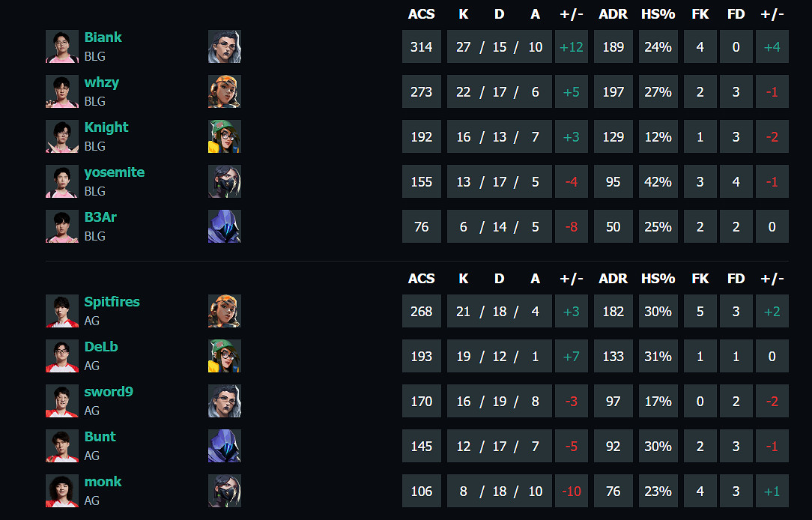The width and height of the screenshot is (812, 520).
Task: Click the agent icon next to monk
Action: coord(224,491)
